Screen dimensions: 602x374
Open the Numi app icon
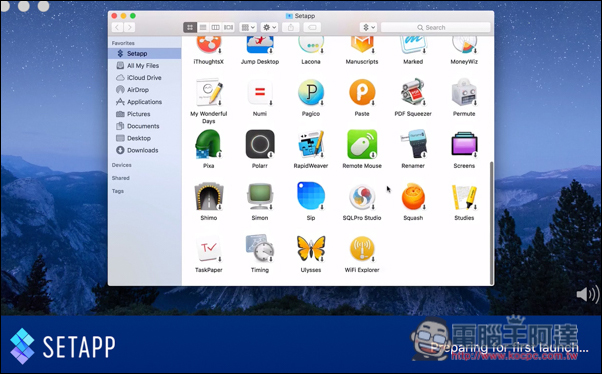pos(260,93)
